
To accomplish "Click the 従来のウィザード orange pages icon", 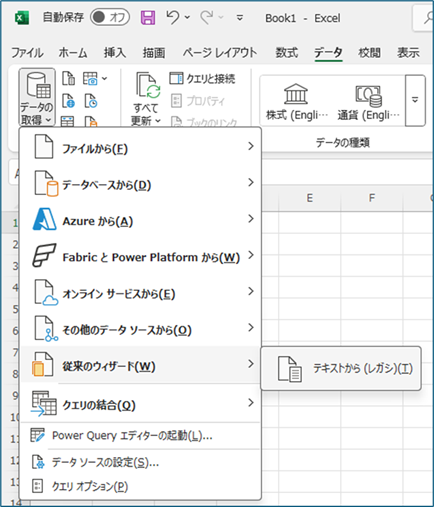I will point(43,364).
